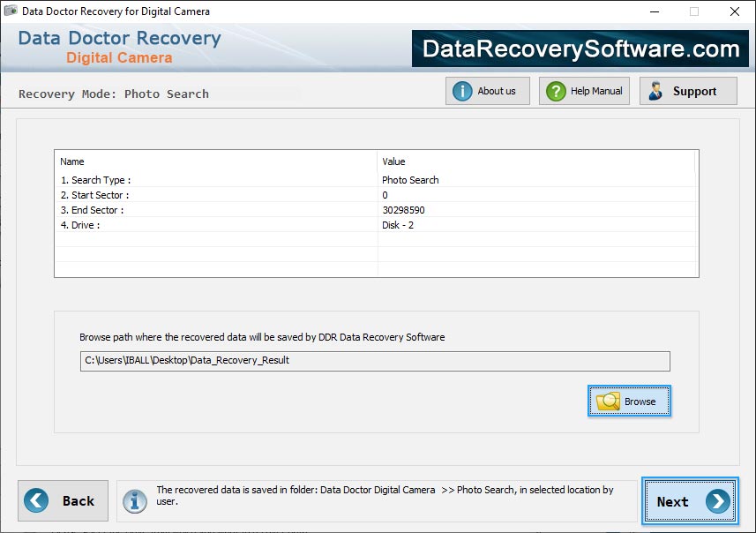
Task: Click the yellow folder icon on Browse button
Action: [610, 401]
